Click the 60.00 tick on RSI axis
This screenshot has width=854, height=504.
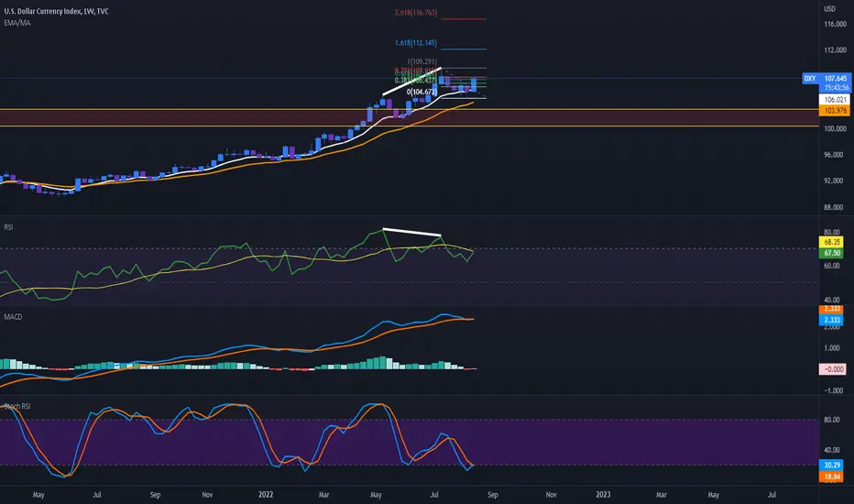832,266
